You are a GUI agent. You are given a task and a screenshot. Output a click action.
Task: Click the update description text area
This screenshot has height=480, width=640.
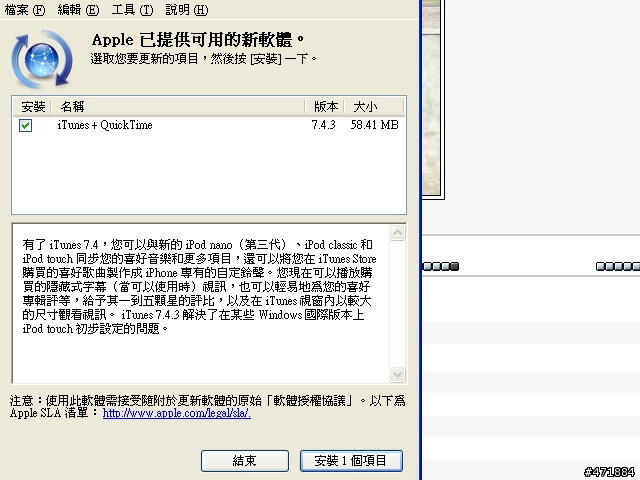tap(201, 303)
